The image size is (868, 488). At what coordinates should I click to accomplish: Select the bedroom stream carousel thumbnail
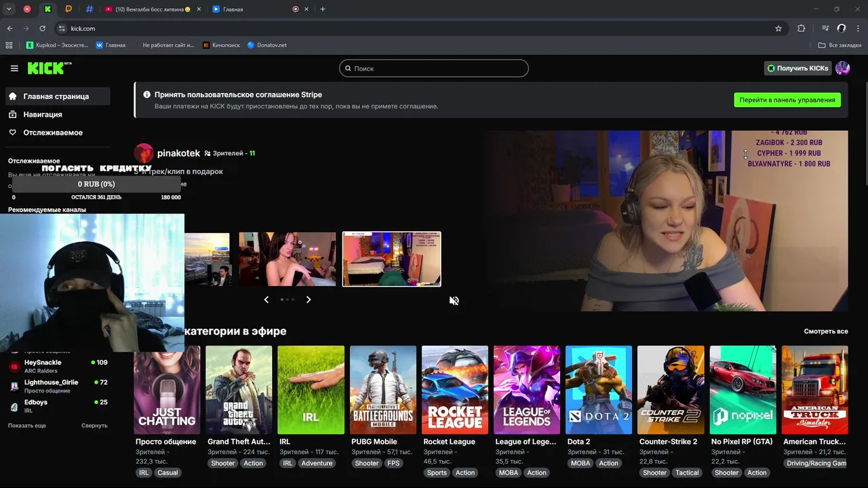[x=391, y=259]
